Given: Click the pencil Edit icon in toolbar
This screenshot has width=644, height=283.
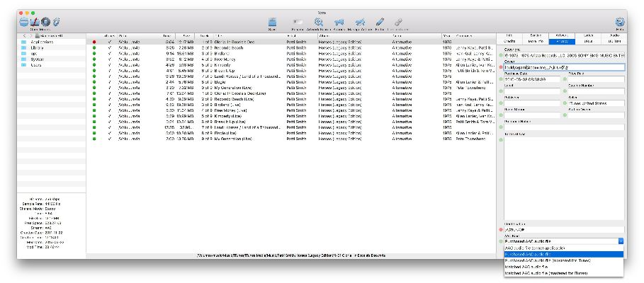Looking at the screenshot, I should [380, 22].
